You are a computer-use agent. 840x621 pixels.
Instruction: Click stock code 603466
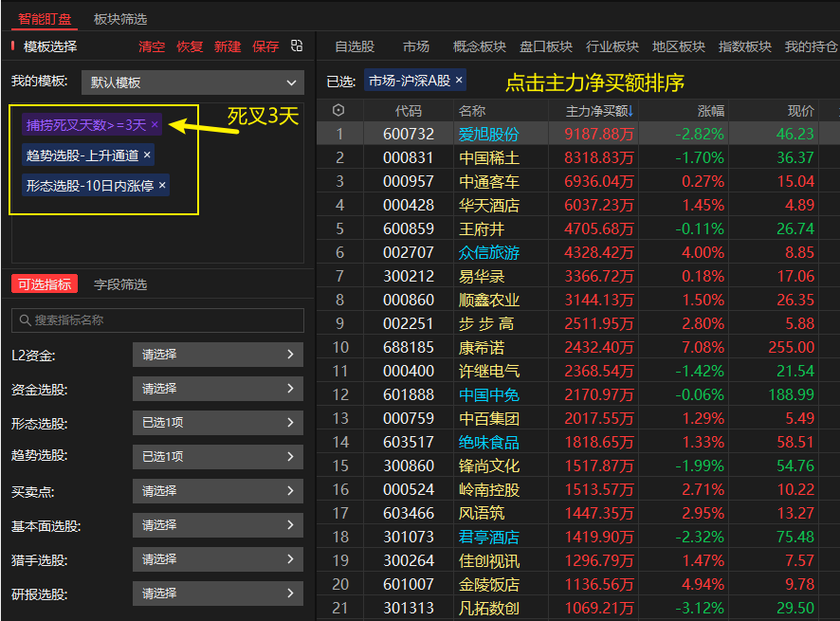pos(409,513)
